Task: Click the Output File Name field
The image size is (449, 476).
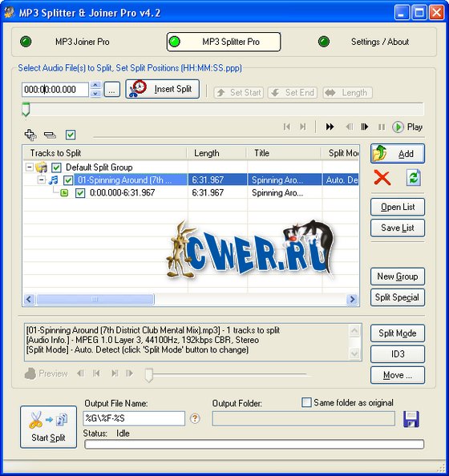Action: pyautogui.click(x=134, y=418)
